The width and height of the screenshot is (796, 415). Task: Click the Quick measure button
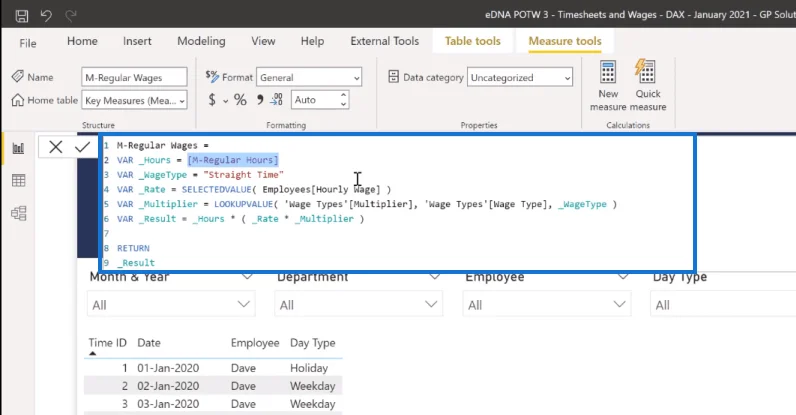648,85
